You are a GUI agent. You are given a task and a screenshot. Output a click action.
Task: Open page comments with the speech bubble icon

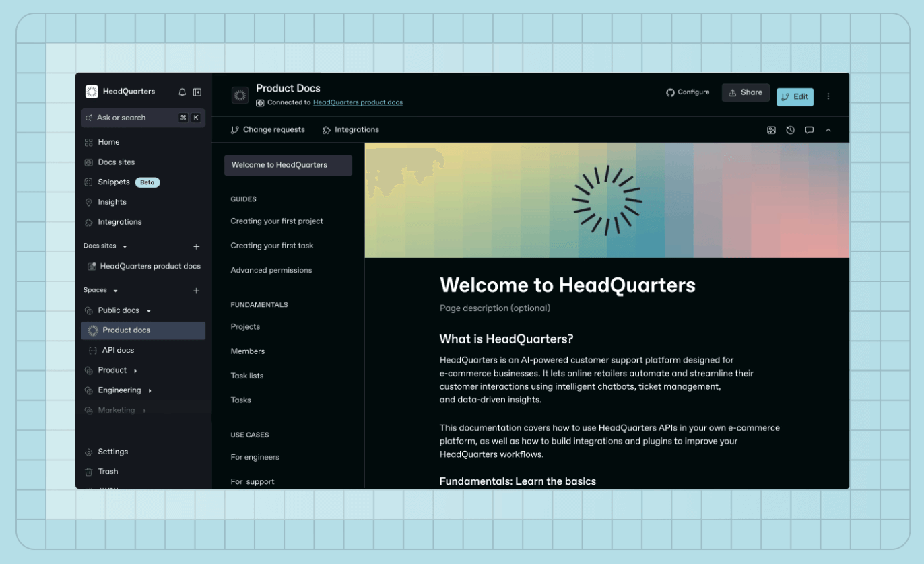(809, 129)
